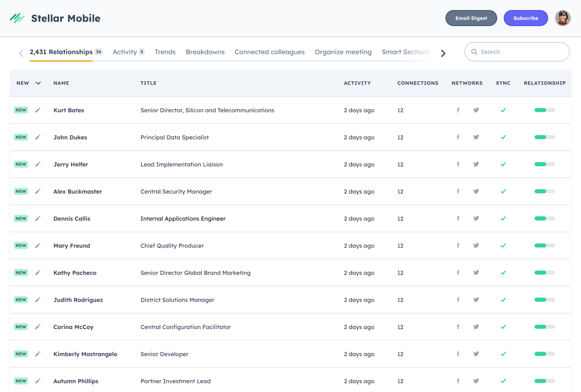The image size is (581, 392).
Task: Toggle the sync checkmark for Dennis Callis
Action: (503, 218)
